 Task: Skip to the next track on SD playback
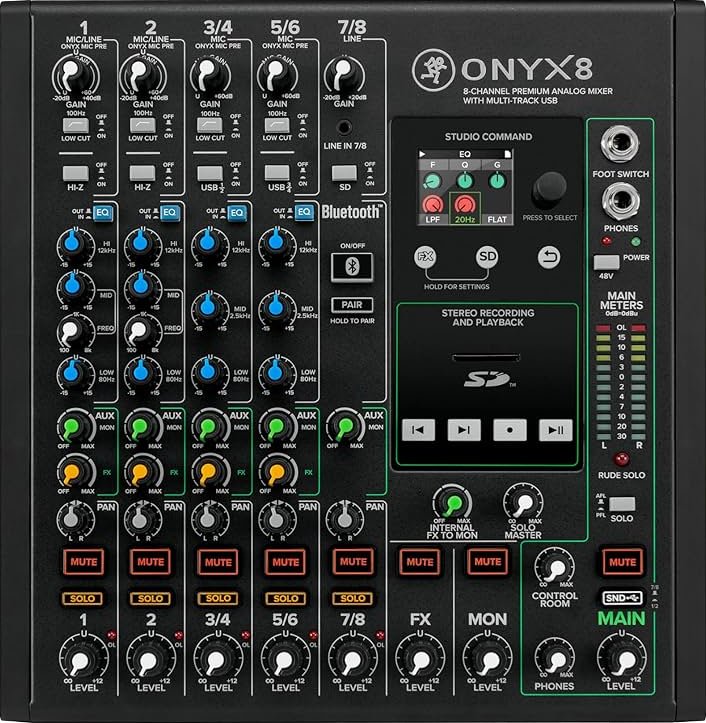(x=464, y=430)
